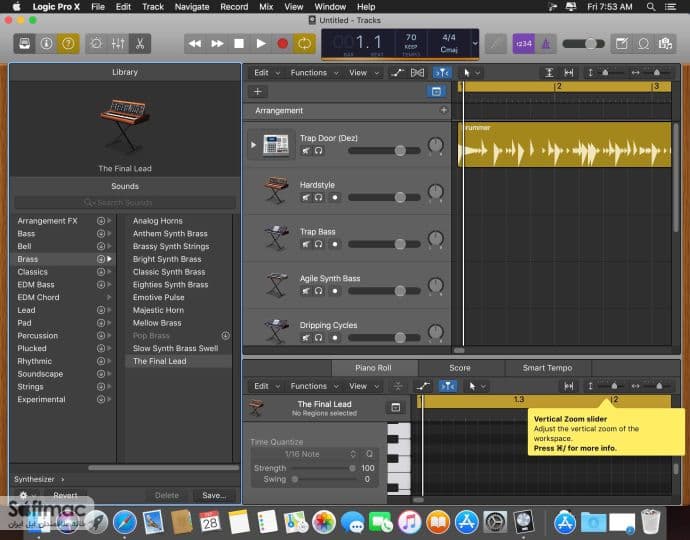
Task: Click the Synthesizer path breadcrumb
Action: click(x=34, y=479)
